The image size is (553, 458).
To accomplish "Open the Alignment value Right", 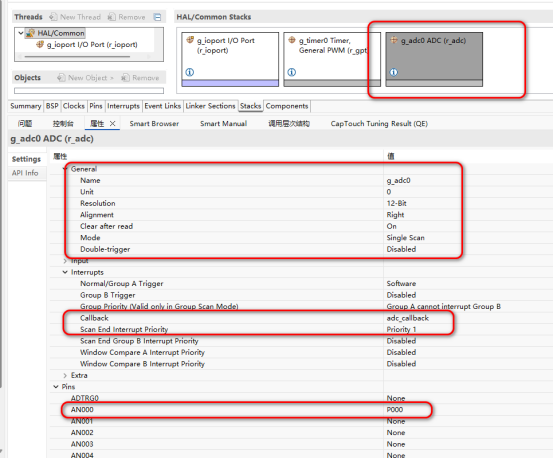I will [395, 215].
